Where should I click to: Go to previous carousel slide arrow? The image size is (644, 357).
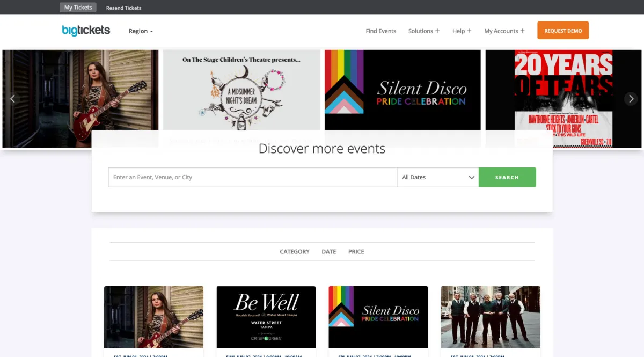[x=13, y=99]
